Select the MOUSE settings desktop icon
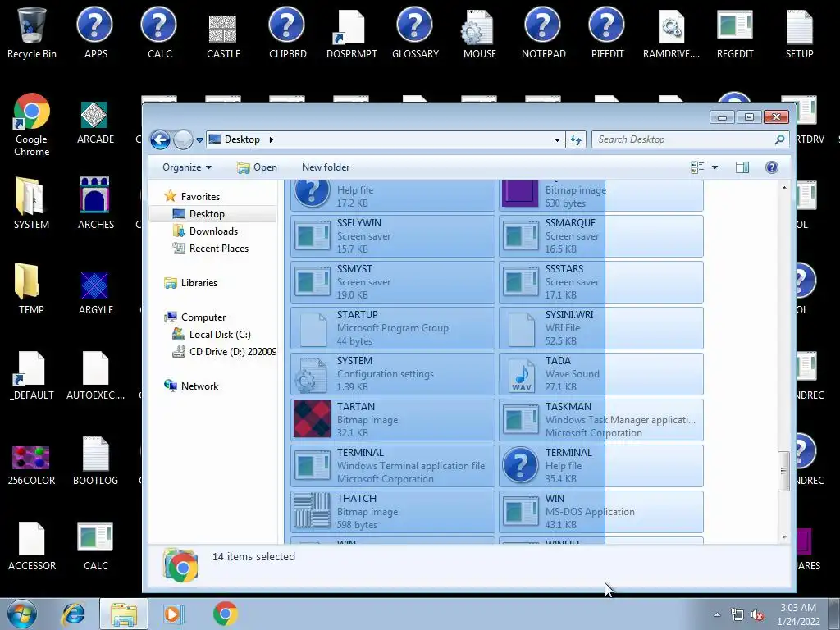This screenshot has width=840, height=630. click(479, 33)
